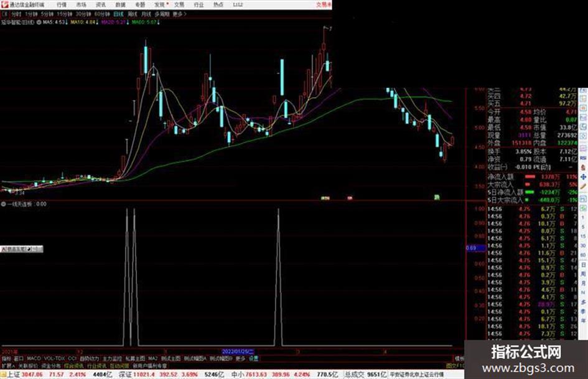Image resolution: width=588 pixels, height=379 pixels.
Task: Select the CCI indicator tab
Action: click(x=72, y=358)
